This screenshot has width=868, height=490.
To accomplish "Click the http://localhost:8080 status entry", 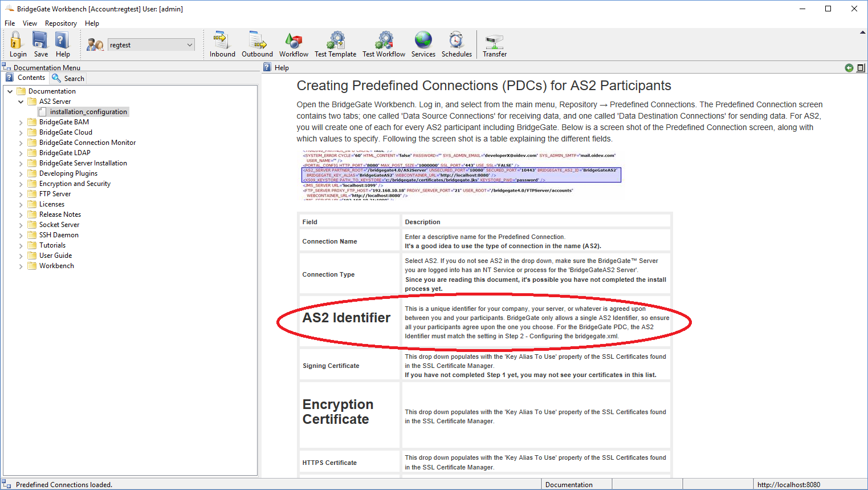I will [809, 484].
